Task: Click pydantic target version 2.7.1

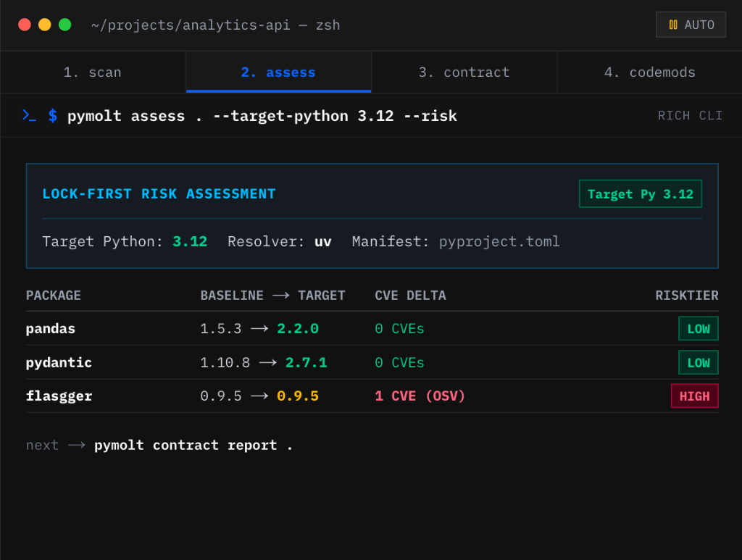Action: coord(307,363)
